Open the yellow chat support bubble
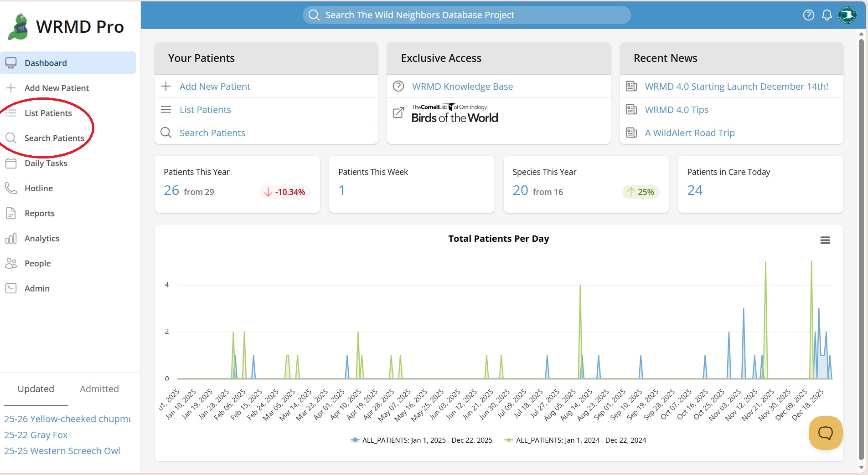This screenshot has height=475, width=868. point(826,433)
